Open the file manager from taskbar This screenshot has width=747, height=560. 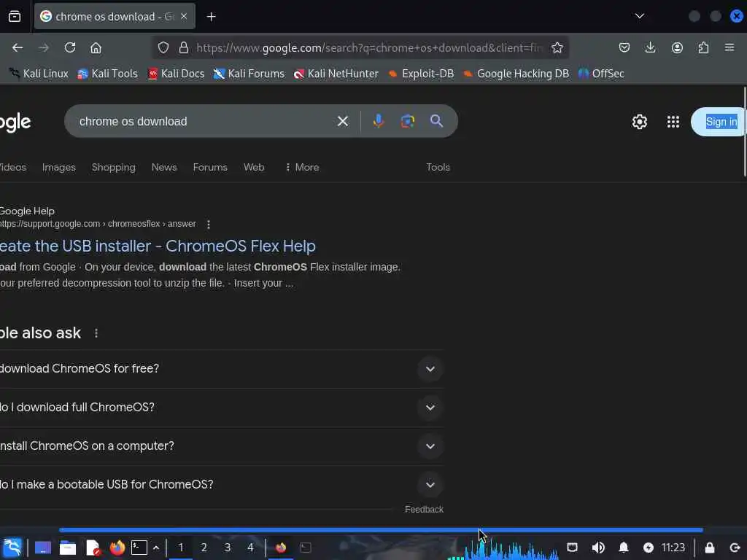pyautogui.click(x=68, y=548)
